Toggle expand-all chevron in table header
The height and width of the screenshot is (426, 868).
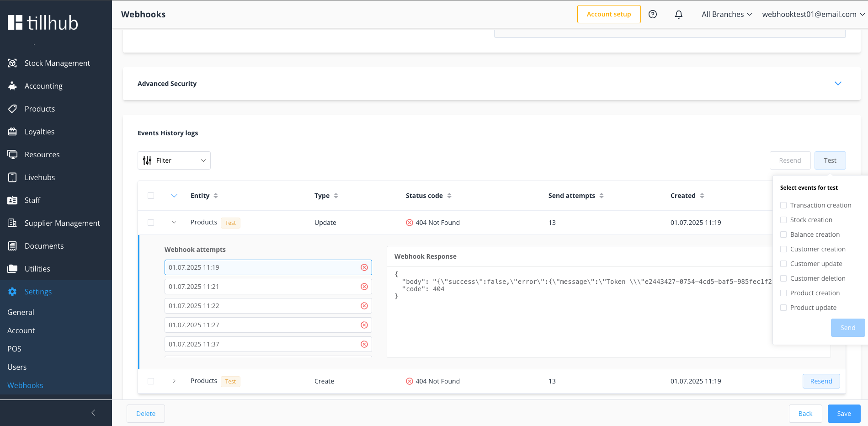pyautogui.click(x=174, y=196)
